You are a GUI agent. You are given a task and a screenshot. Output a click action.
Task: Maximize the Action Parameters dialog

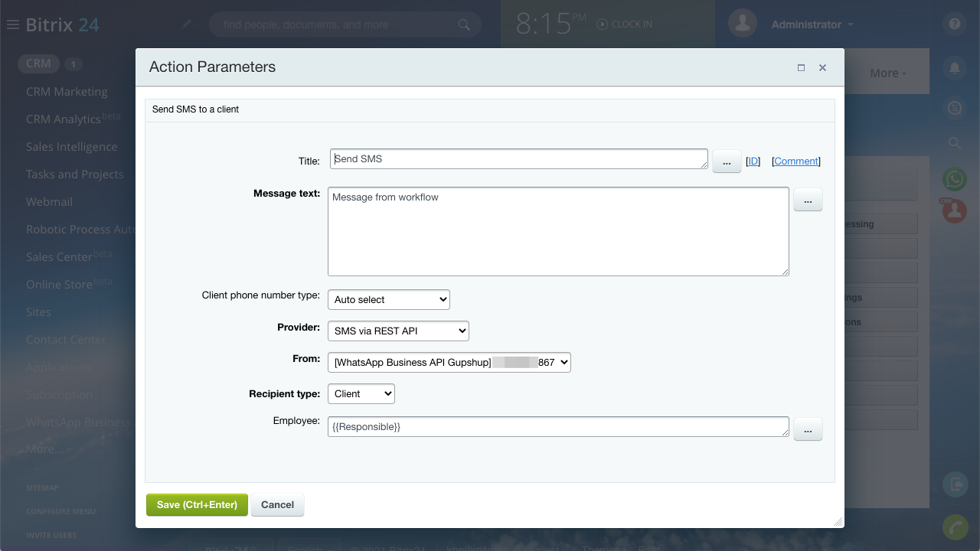801,67
